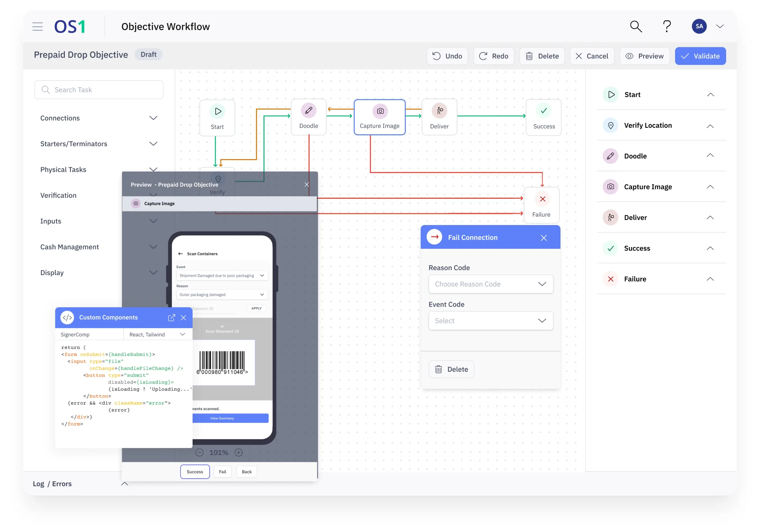This screenshot has height=532, width=760.
Task: Open the Event Code Select dropdown
Action: tap(491, 320)
